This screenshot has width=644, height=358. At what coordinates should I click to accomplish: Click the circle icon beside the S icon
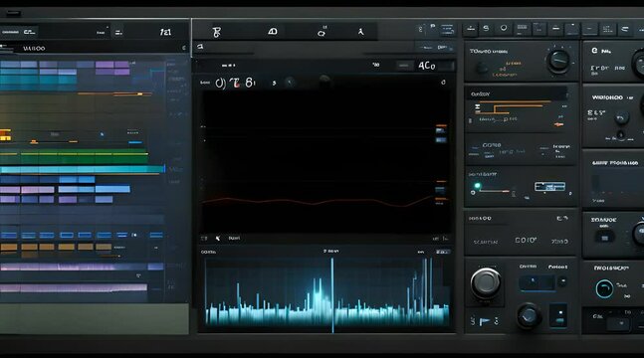pyautogui.click(x=504, y=28)
